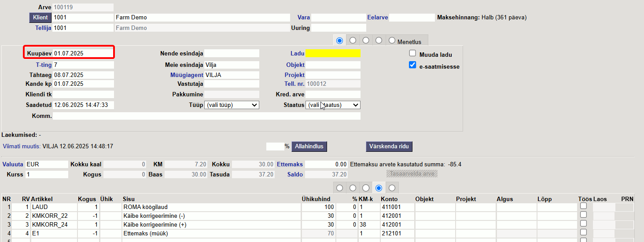The height and width of the screenshot is (242, 644).
Task: Open the Eelarve link
Action: tap(378, 18)
